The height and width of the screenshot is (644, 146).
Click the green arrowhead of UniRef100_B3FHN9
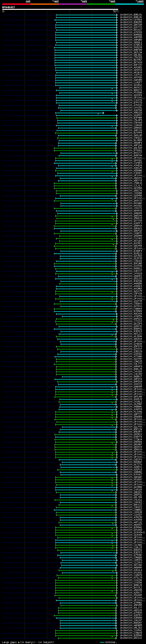click(117, 118)
